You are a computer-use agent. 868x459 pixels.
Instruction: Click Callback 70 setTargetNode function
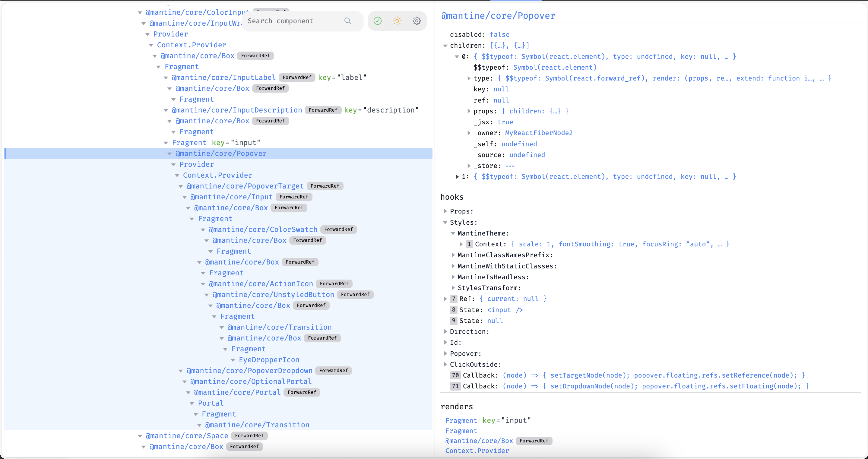coord(654,375)
